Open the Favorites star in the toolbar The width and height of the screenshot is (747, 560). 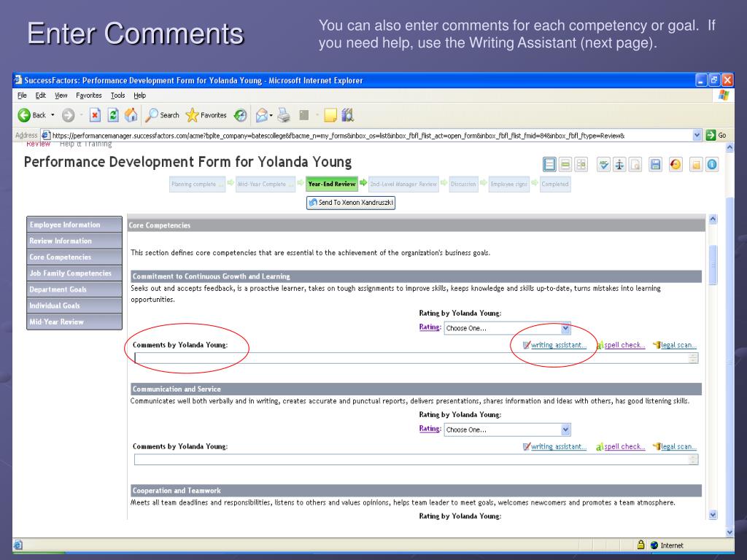pos(206,115)
